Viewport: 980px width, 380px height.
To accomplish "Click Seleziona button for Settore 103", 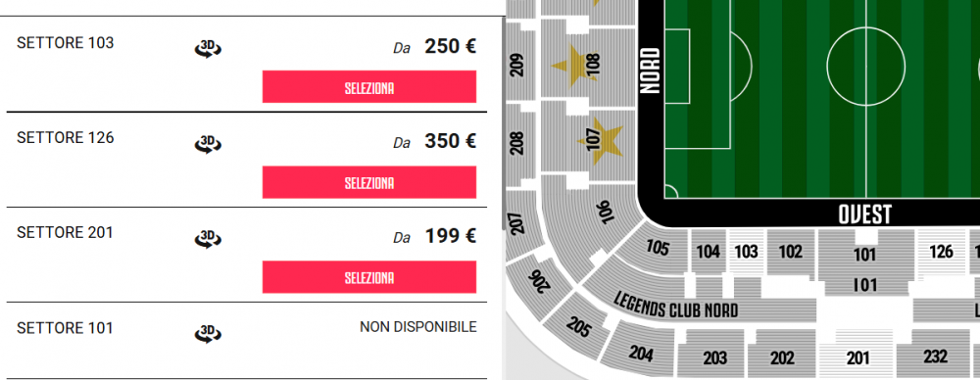I will tap(369, 87).
